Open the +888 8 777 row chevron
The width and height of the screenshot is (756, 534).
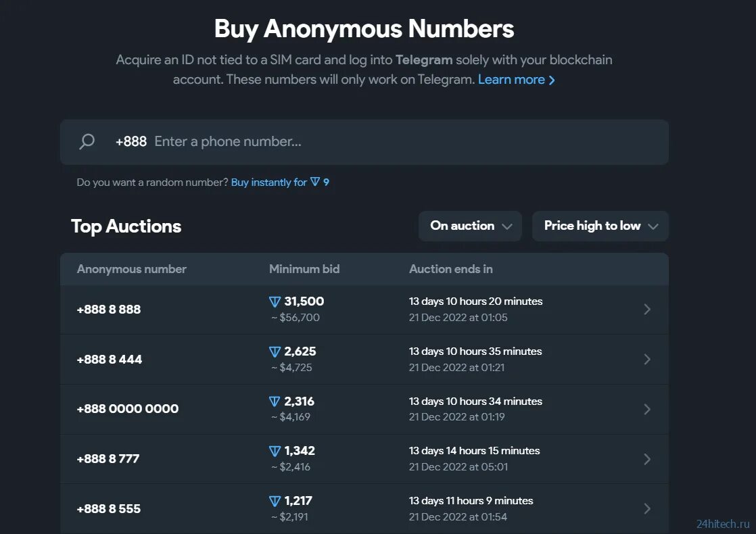647,460
